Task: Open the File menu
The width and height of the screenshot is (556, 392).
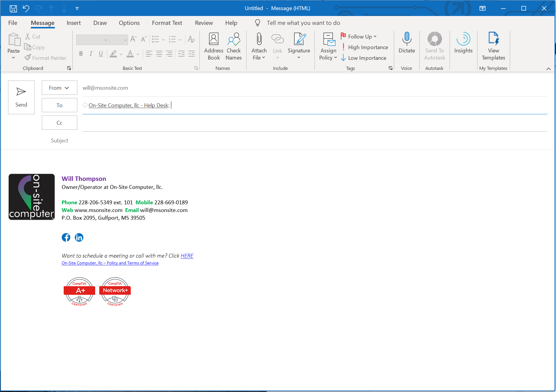Action: 13,23
